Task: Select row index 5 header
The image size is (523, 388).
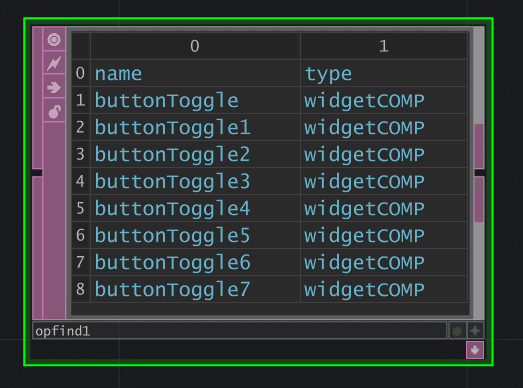Action: 81,208
